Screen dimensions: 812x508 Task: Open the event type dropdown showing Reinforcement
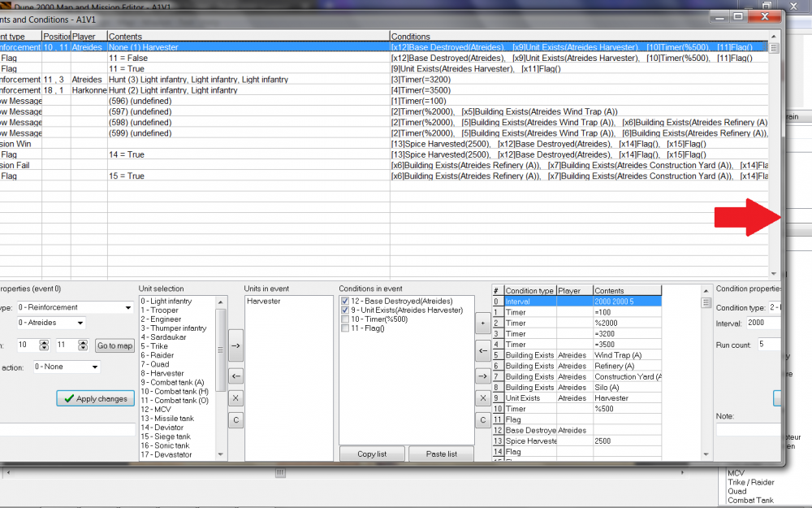[x=75, y=308]
